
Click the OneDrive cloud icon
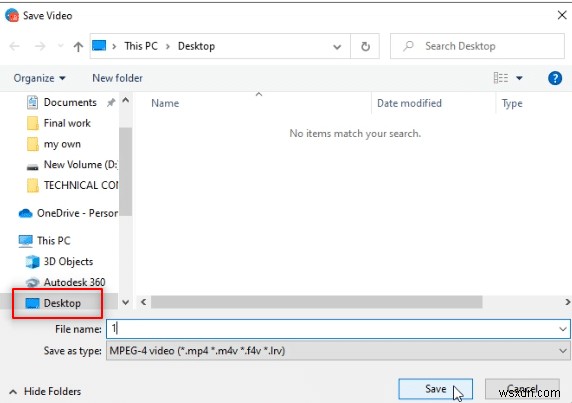coord(25,213)
